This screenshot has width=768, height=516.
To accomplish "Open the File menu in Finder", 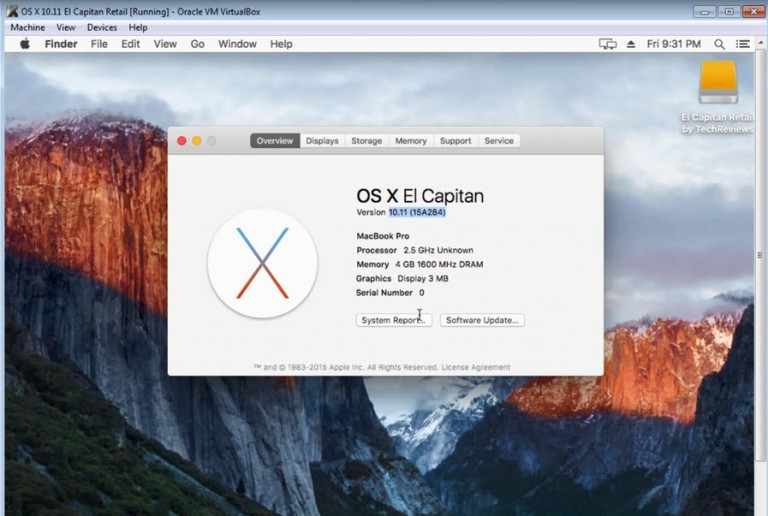I will tap(99, 44).
